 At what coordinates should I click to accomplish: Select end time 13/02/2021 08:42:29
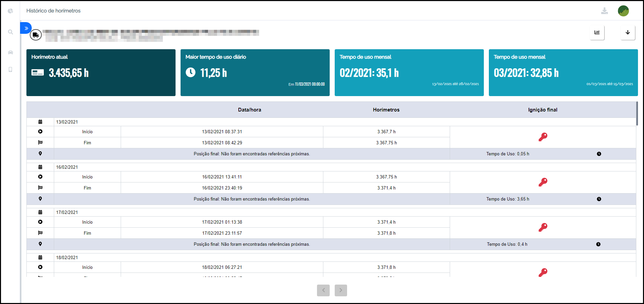222,143
